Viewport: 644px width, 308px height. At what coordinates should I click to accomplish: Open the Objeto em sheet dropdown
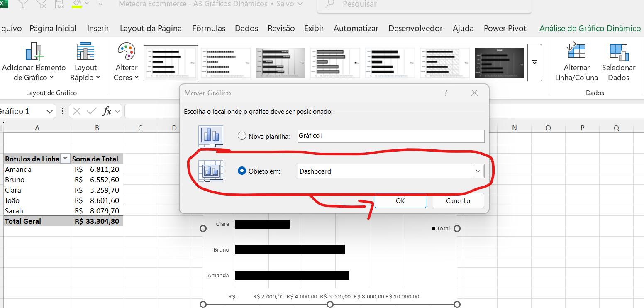(478, 171)
